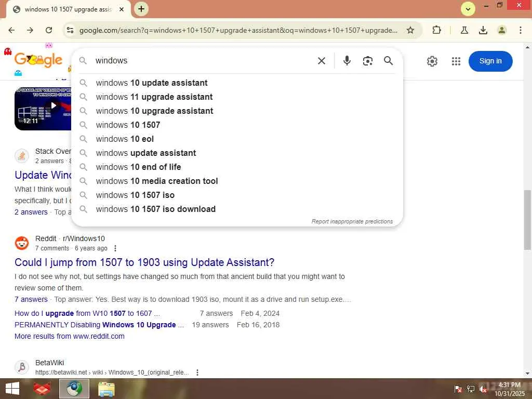Select suggestion windows 10 update assistant
This screenshot has width=532, height=399.
coord(237,83)
